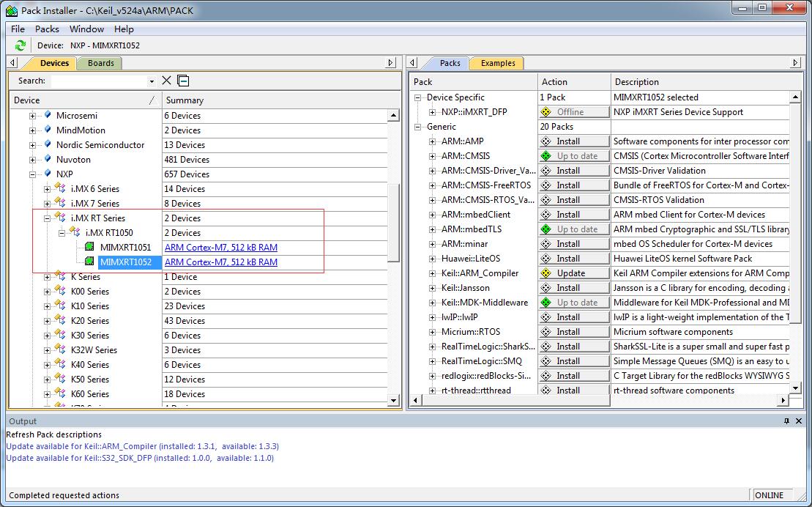Viewport: 812px width, 507px height.
Task: Collapse the NXP vendor node
Action: pos(33,174)
